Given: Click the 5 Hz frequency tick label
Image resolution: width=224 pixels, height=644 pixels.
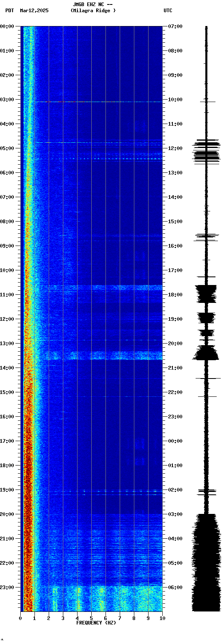Looking at the screenshot, I should tap(91, 618).
